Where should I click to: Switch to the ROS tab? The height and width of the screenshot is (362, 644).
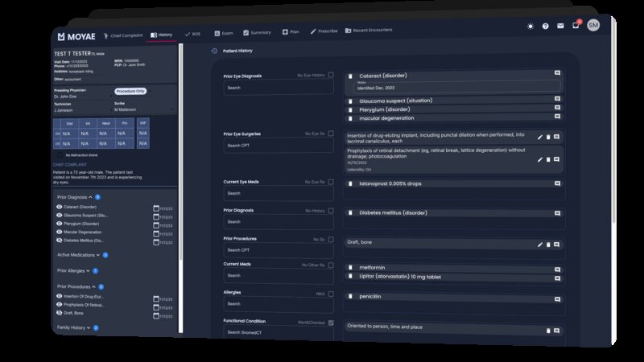tap(192, 34)
